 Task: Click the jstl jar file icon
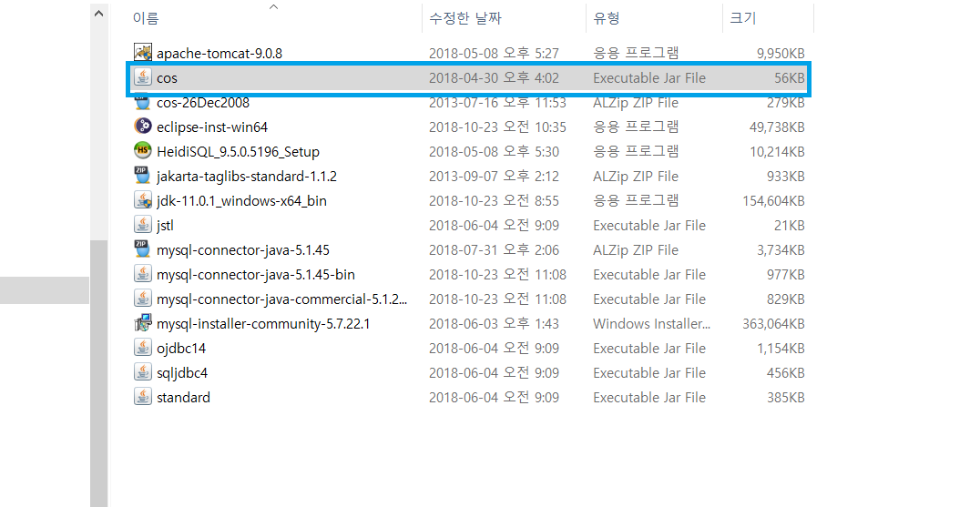(142, 224)
